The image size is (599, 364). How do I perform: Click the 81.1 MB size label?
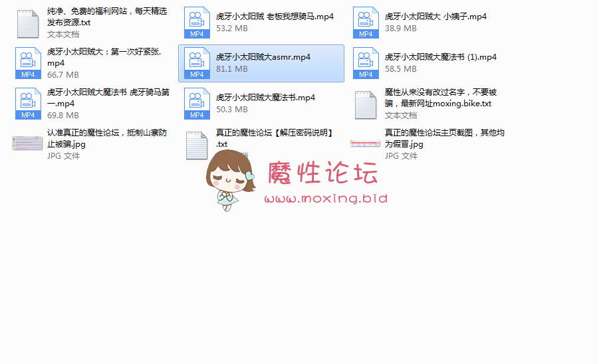coord(232,68)
